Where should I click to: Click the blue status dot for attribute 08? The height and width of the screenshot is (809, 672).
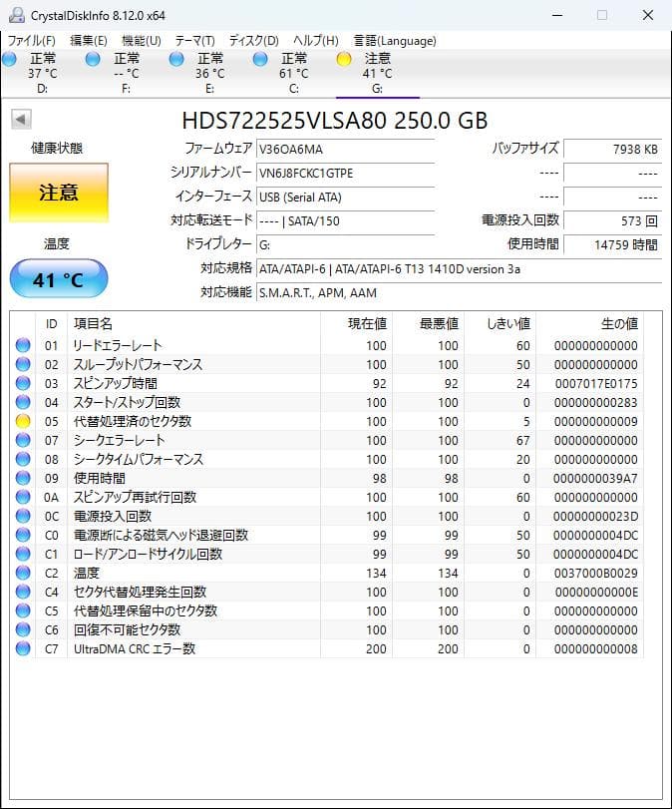[23, 459]
